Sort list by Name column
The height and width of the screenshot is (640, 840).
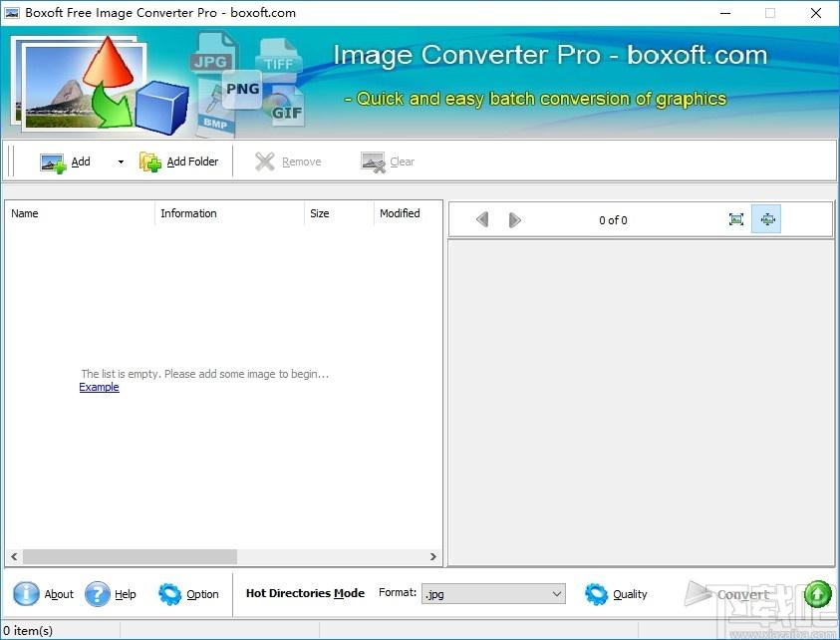pyautogui.click(x=81, y=213)
